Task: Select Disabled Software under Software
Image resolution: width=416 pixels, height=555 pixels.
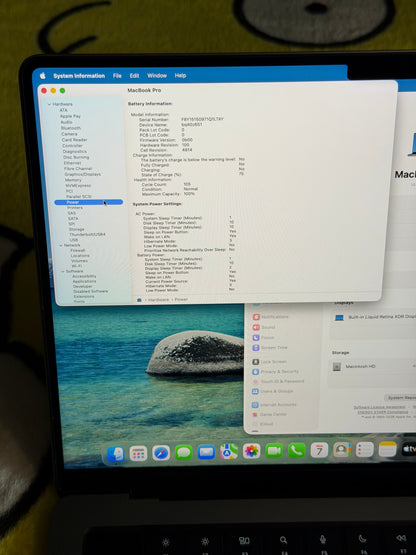Action: tap(91, 291)
